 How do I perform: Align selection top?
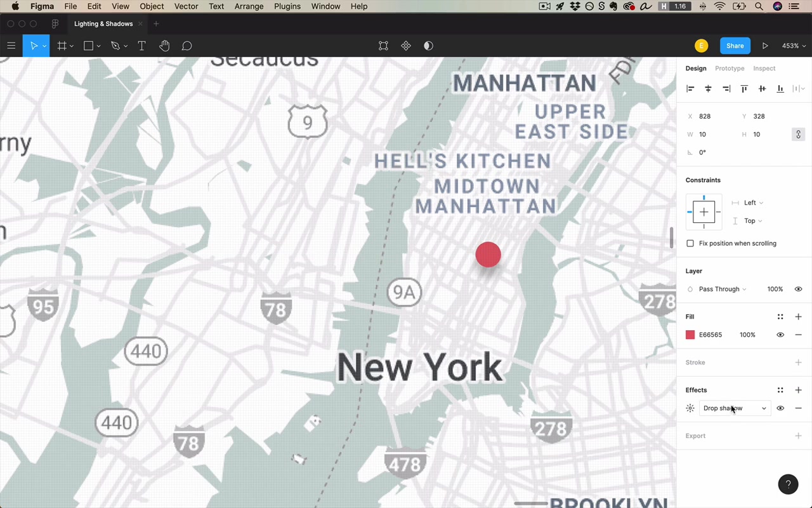click(744, 89)
